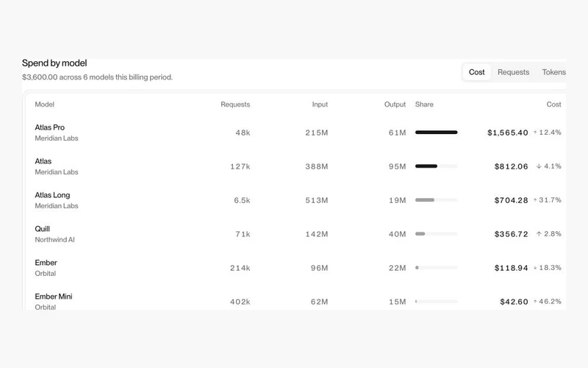This screenshot has height=368, width=588.
Task: Click Northwind AI provider under Quill
Action: [54, 240]
